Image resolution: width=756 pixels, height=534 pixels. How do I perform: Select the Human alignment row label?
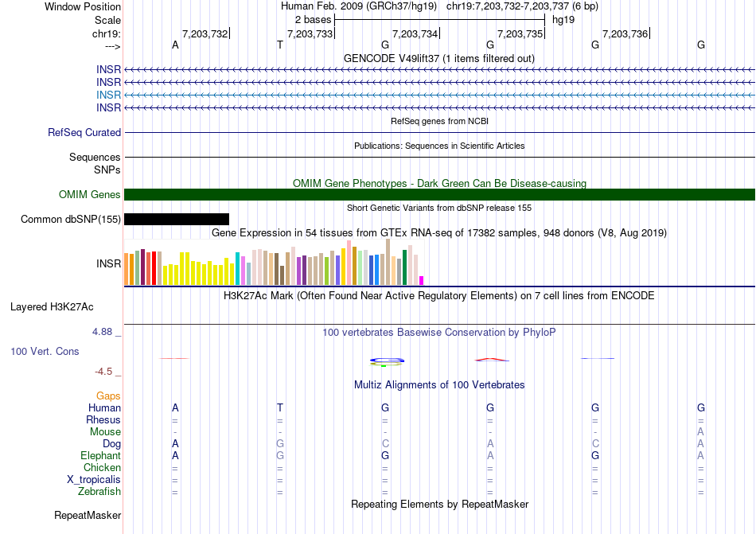click(104, 407)
